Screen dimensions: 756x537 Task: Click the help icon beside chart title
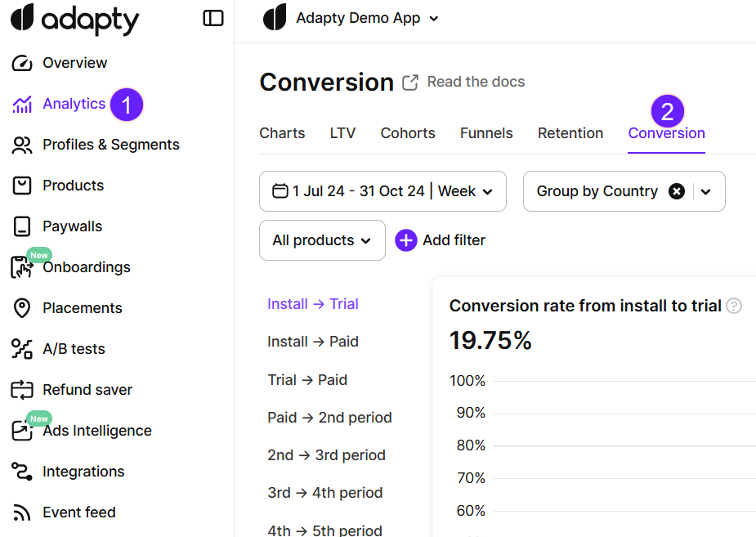pyautogui.click(x=734, y=307)
